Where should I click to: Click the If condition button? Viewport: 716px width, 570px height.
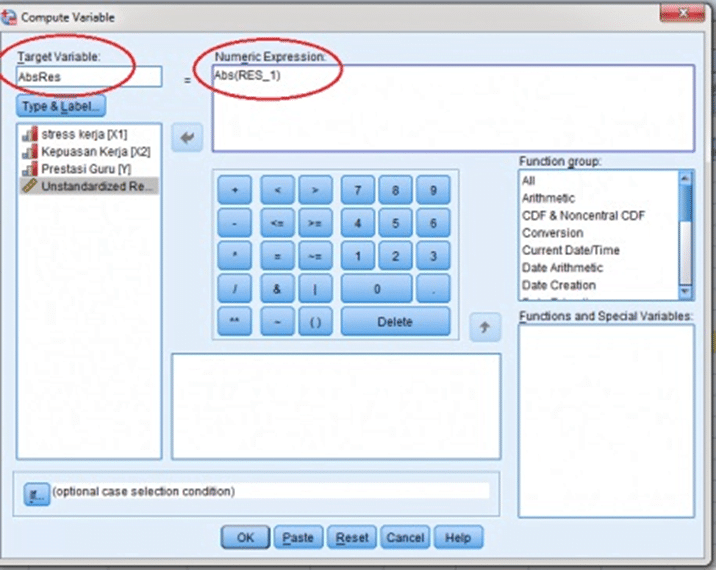tap(37, 494)
